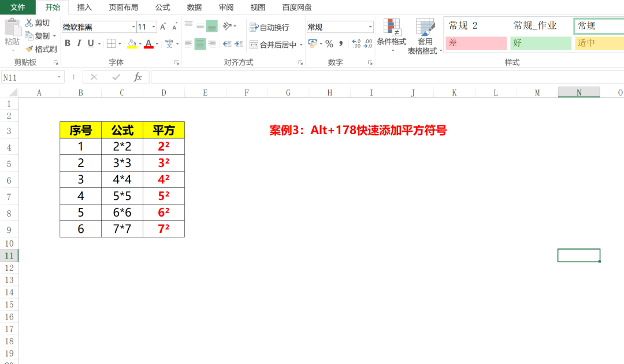Screen dimensions: 624x364
Task: Apply the 好 Good cell style
Action: click(x=540, y=43)
